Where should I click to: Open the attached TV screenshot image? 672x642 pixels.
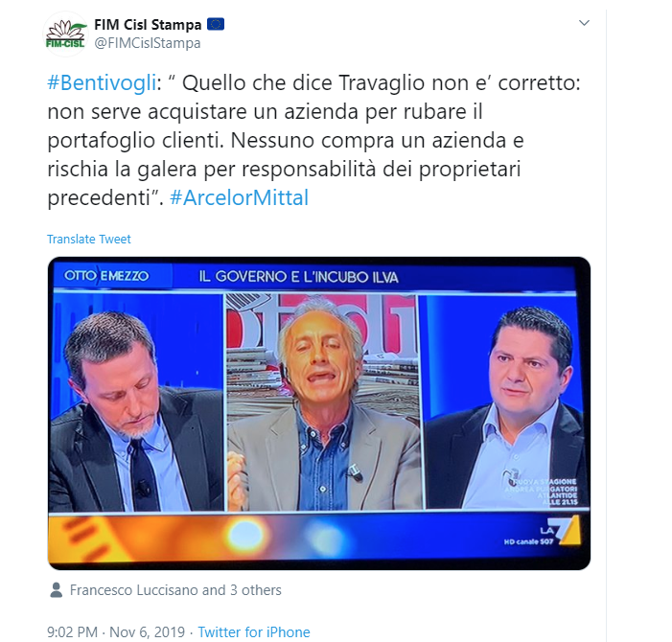[x=319, y=413]
